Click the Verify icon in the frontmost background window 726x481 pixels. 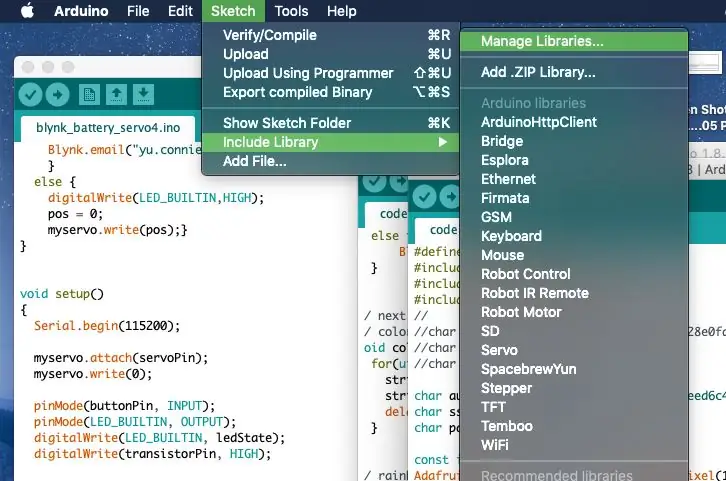click(x=425, y=197)
